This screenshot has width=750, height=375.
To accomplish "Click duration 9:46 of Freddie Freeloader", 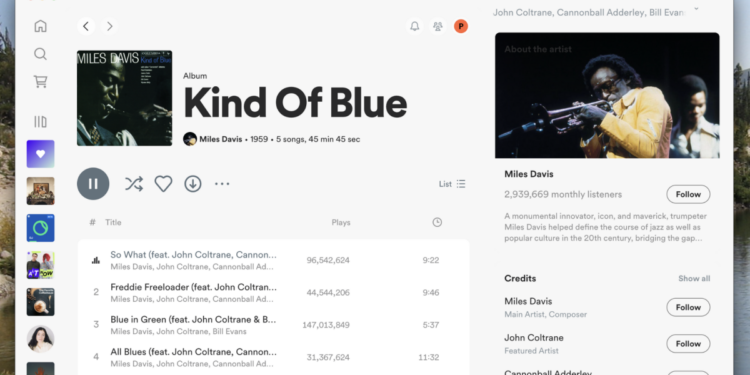I will [430, 293].
